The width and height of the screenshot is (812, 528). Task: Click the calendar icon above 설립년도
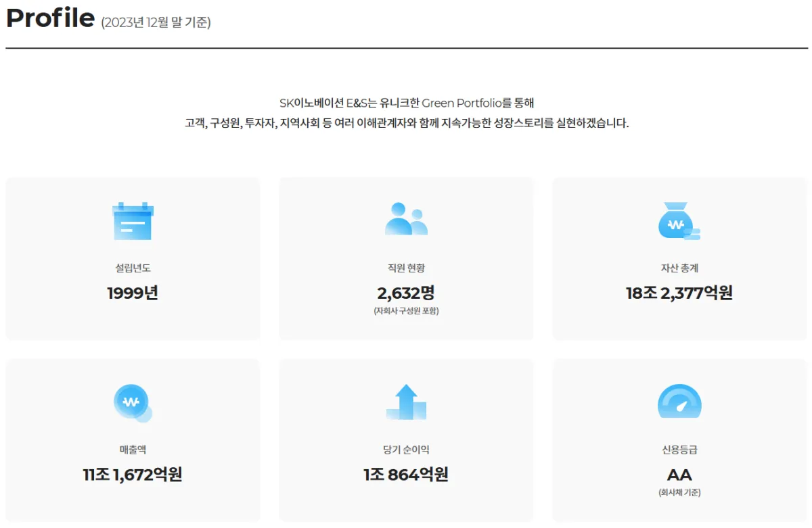[x=132, y=220]
